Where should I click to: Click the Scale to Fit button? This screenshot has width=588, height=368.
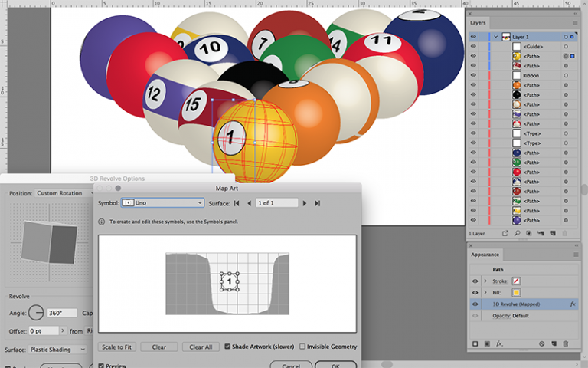point(116,347)
